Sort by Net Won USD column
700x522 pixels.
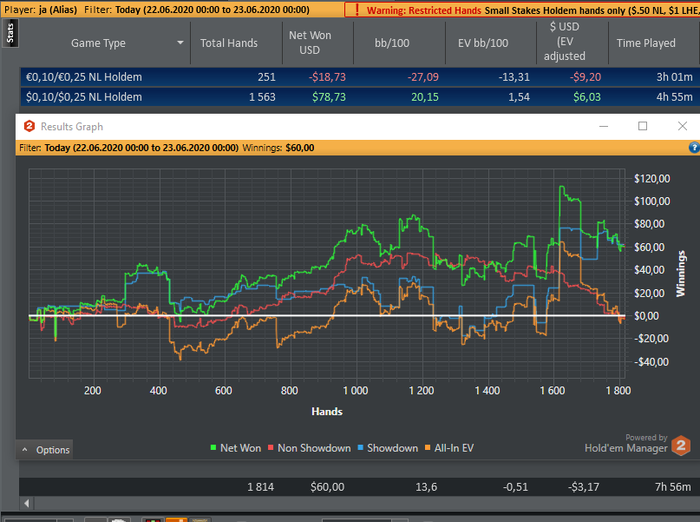click(310, 43)
